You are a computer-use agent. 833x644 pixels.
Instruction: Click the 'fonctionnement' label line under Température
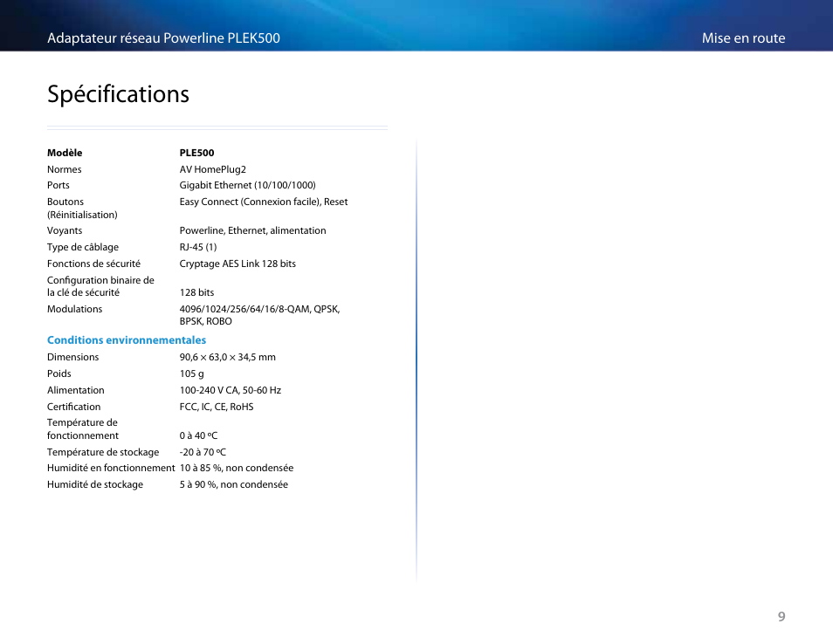(83, 435)
